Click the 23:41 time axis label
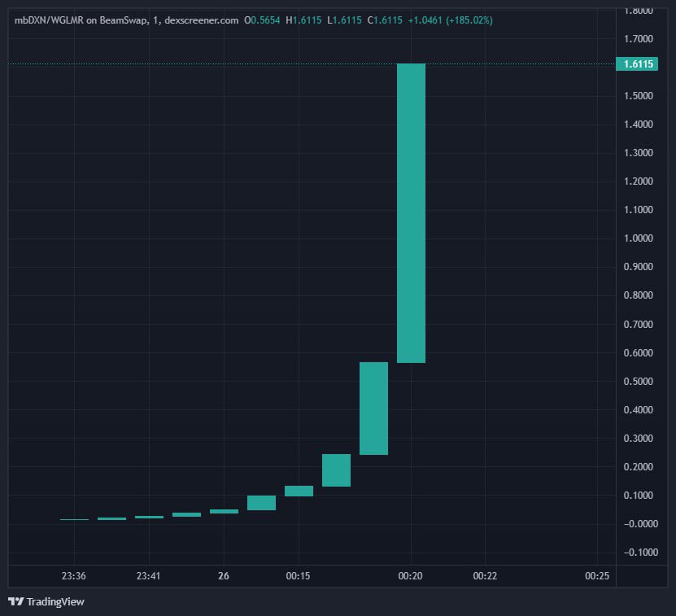 (x=148, y=576)
